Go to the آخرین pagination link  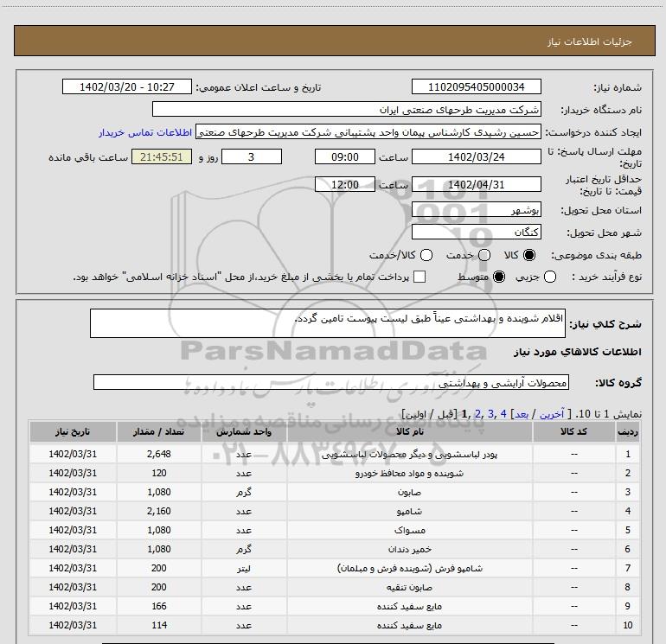click(x=552, y=414)
